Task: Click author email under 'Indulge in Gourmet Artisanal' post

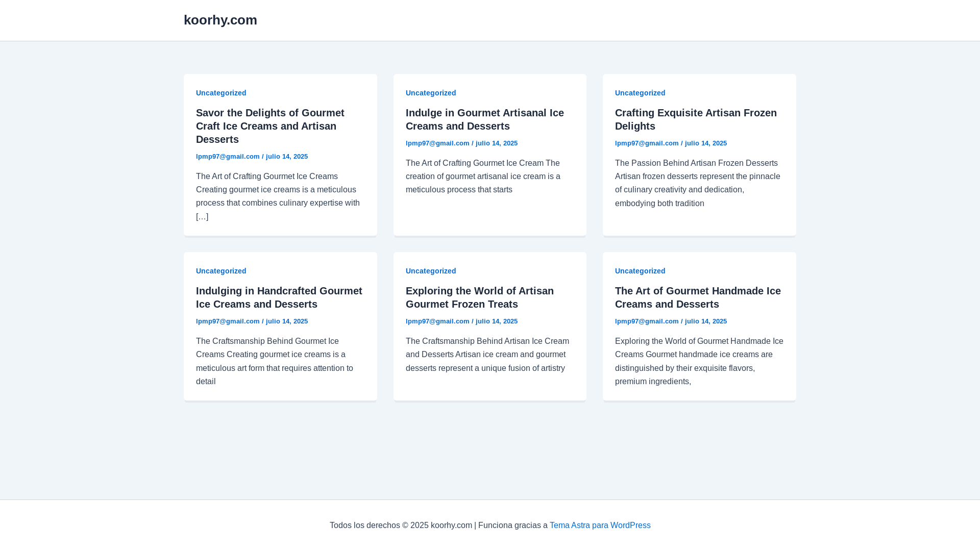Action: point(437,143)
